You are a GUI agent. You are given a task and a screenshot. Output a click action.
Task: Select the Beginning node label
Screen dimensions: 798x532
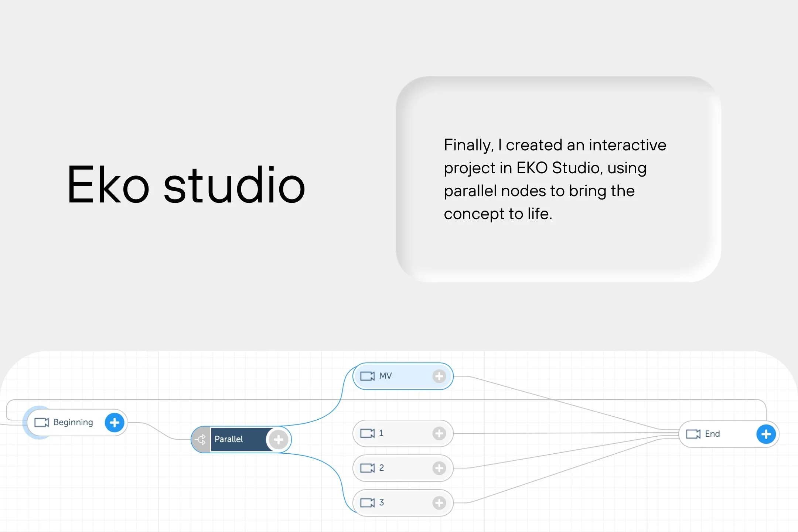click(x=73, y=422)
